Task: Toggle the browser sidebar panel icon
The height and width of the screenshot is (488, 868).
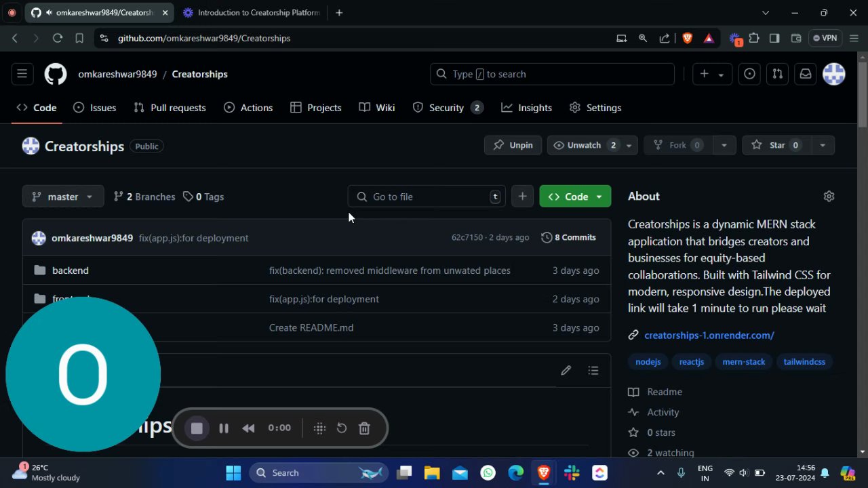Action: point(774,38)
